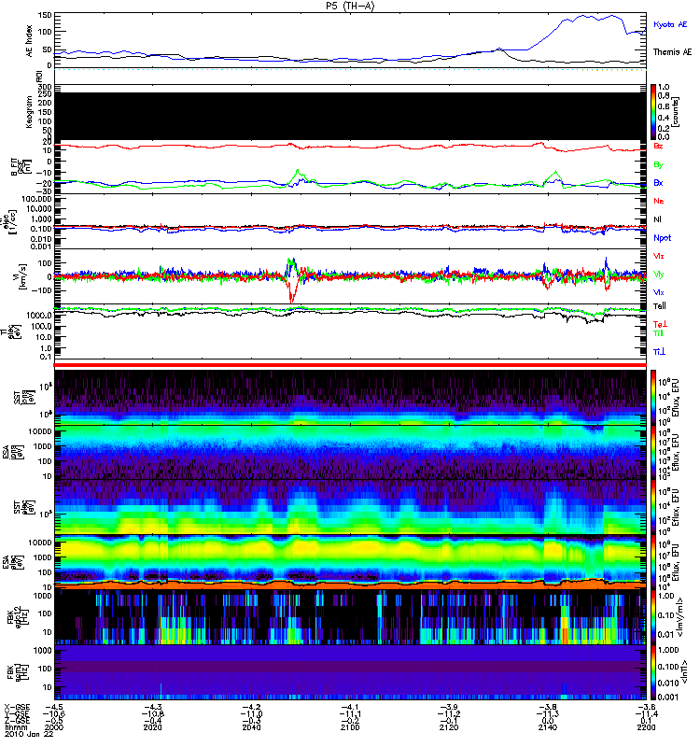Screen dimensions: 700x747
Task: Click the X-GSE value "-3.6"
Action: pos(646,708)
